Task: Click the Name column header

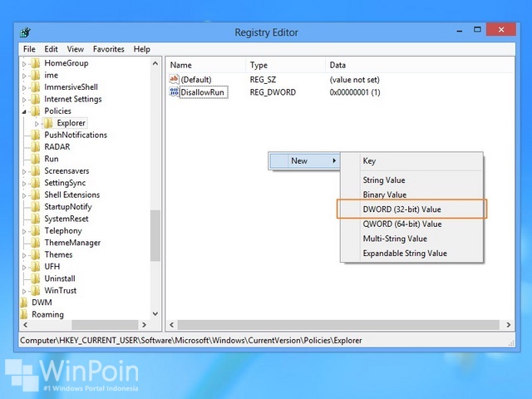Action: (x=205, y=65)
